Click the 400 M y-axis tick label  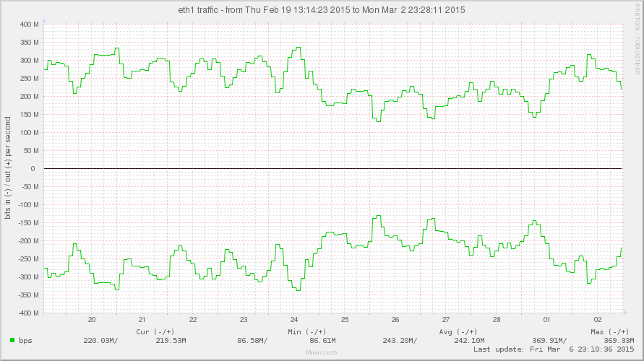pyautogui.click(x=30, y=25)
